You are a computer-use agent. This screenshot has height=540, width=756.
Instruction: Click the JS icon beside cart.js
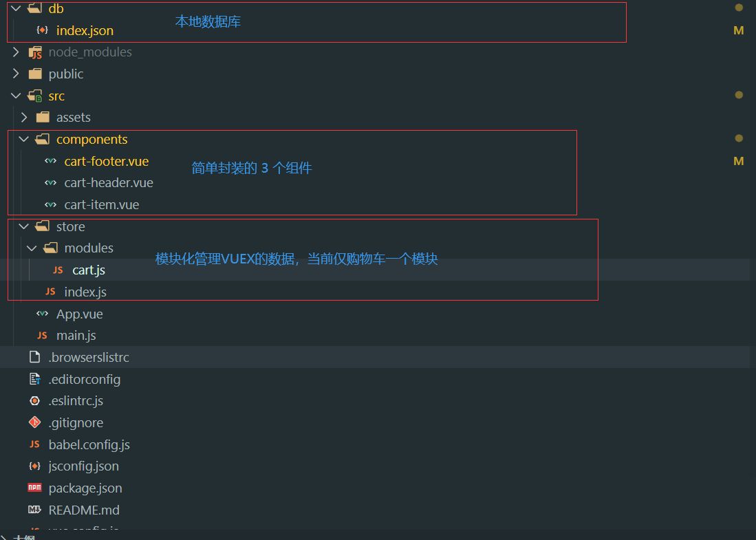coord(58,270)
